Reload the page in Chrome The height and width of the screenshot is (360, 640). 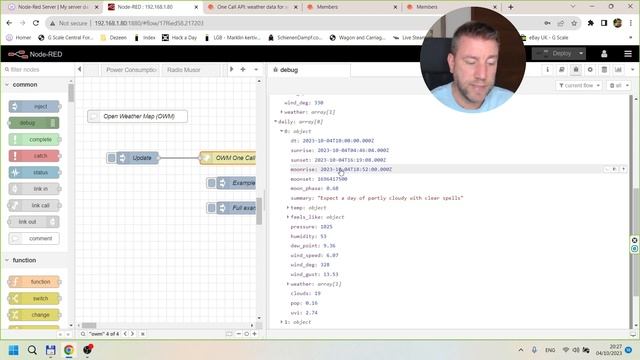pos(36,23)
